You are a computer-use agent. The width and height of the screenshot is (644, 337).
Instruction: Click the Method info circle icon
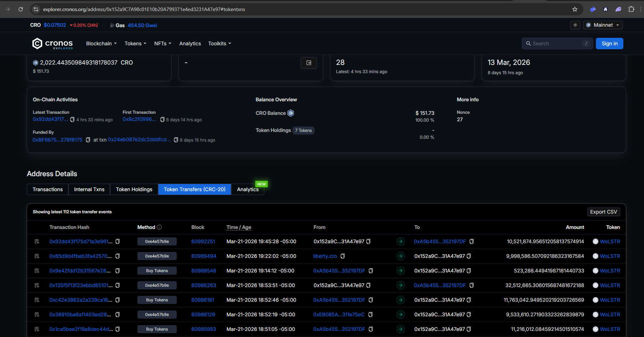159,227
